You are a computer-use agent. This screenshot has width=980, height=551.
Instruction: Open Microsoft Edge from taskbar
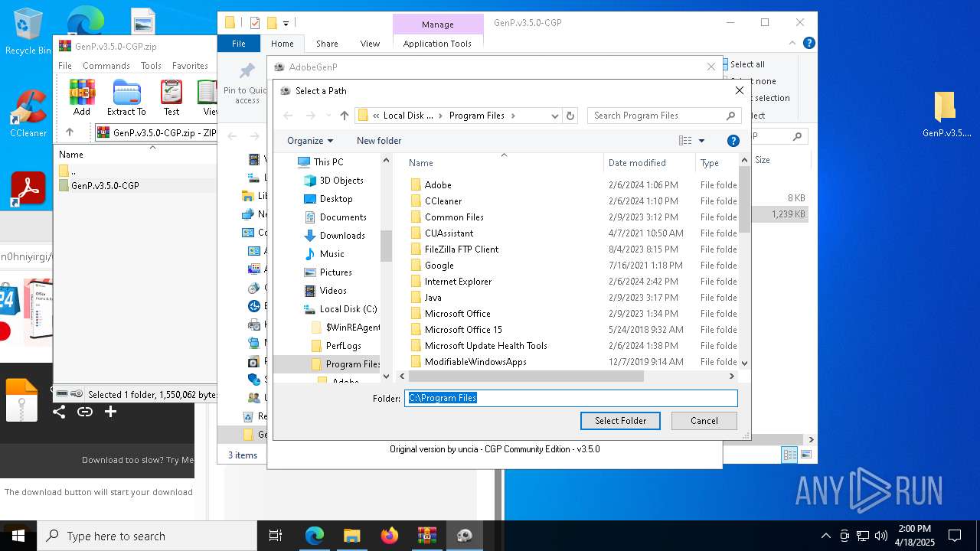[315, 536]
